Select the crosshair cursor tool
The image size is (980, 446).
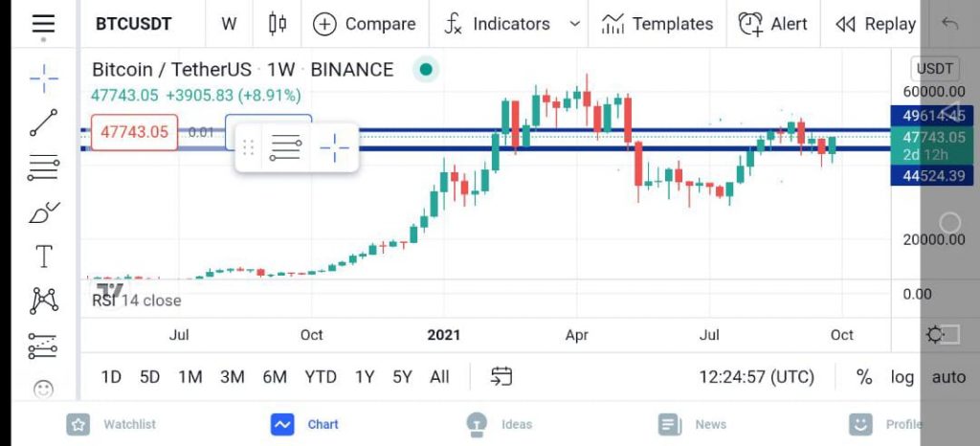[44, 78]
